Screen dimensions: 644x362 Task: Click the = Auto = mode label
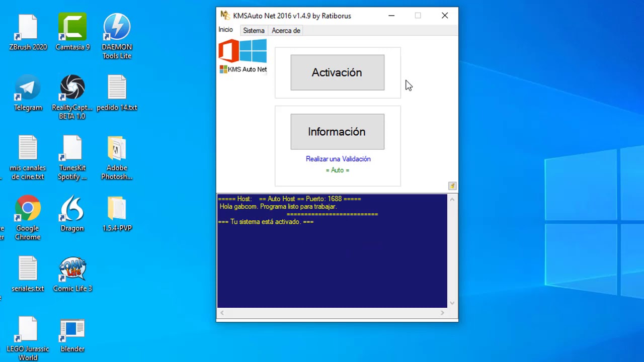(x=338, y=170)
